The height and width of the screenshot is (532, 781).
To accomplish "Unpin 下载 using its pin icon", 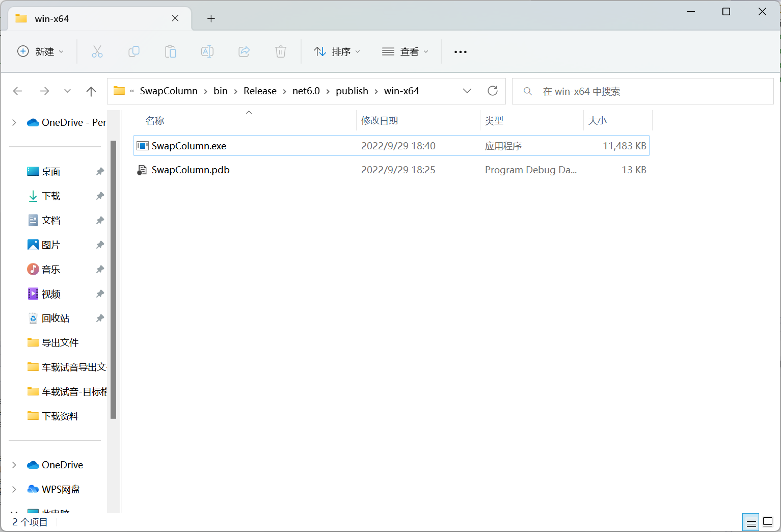I will pos(100,196).
